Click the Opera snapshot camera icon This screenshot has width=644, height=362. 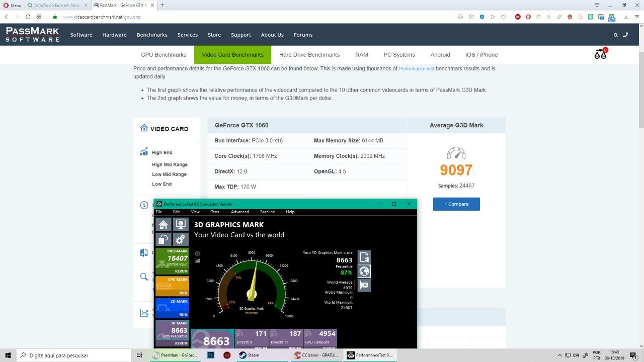[471, 17]
